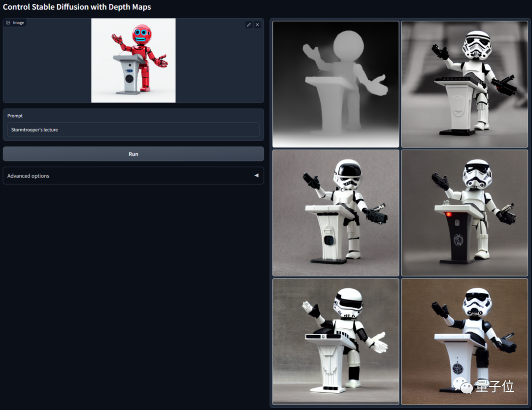Expand Advanced options arrow

pyautogui.click(x=257, y=176)
